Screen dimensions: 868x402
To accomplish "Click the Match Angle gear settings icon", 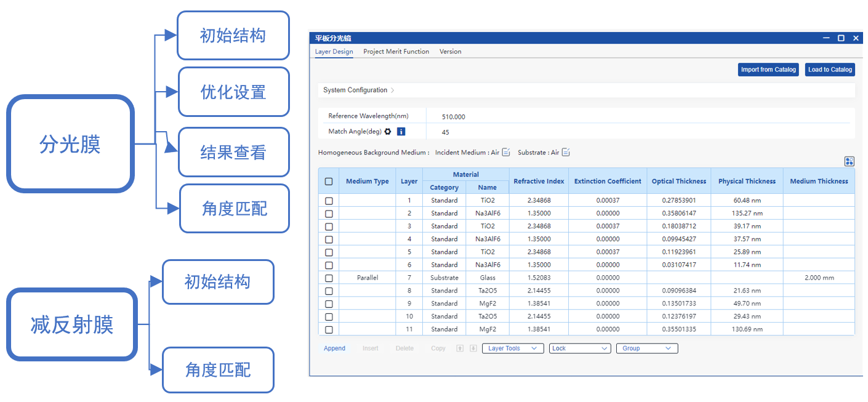I will coord(388,132).
